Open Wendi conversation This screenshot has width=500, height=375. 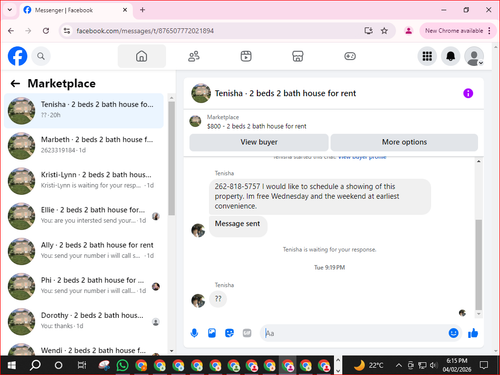(84, 349)
